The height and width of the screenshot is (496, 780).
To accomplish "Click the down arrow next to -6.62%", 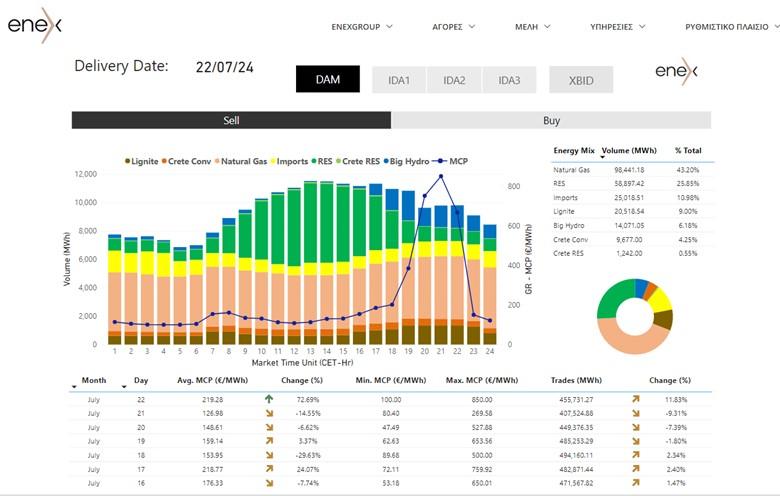I will [x=269, y=427].
